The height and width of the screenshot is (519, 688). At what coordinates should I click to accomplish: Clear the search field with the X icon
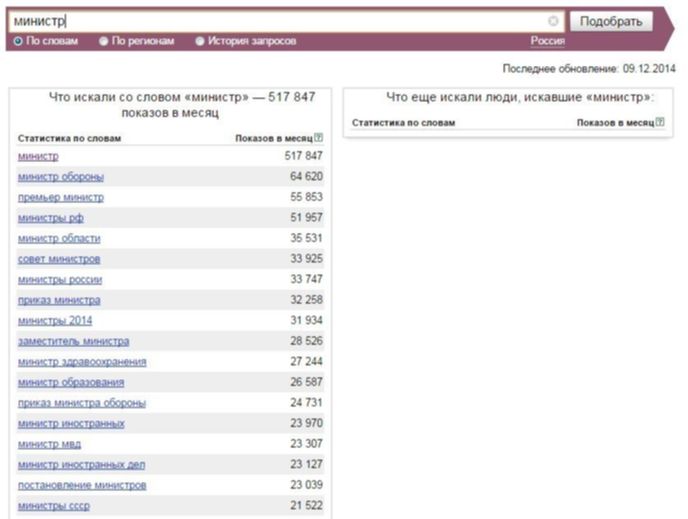point(553,21)
